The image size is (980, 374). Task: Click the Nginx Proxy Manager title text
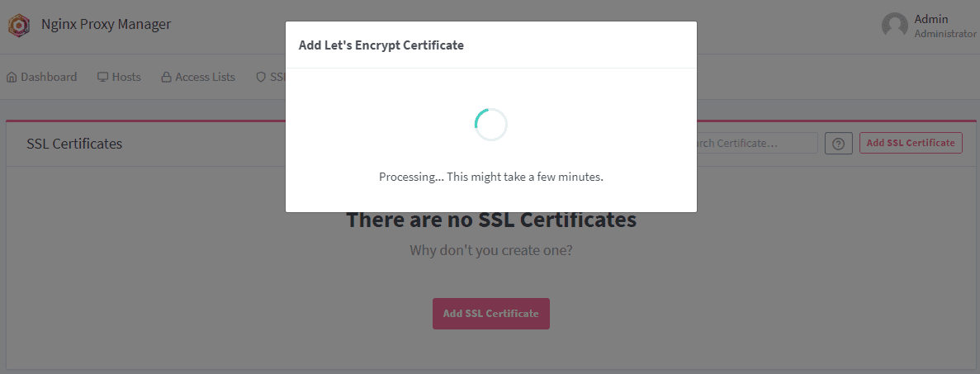pyautogui.click(x=107, y=25)
